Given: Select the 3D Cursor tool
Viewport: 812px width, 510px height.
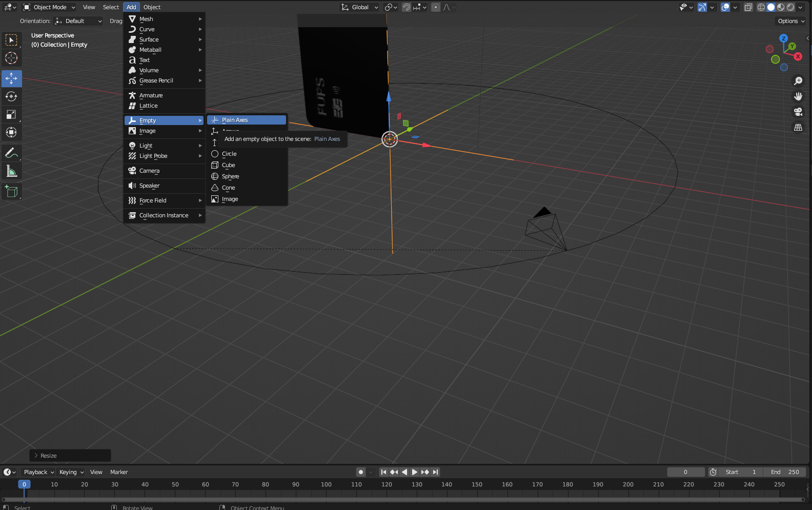Looking at the screenshot, I should tap(11, 58).
